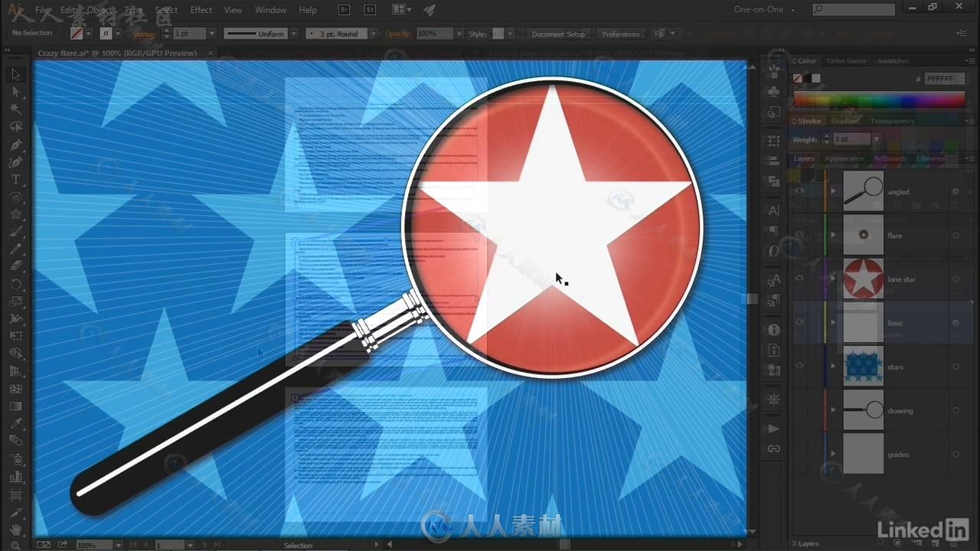The width and height of the screenshot is (980, 551).
Task: Select the Star shape tool
Action: pyautogui.click(x=15, y=214)
